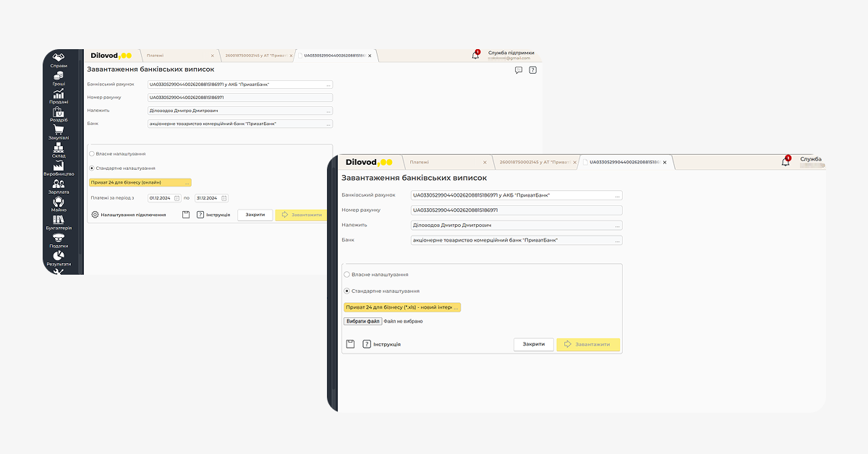Select Стандартне налаштування radio in the front window

[346, 291]
